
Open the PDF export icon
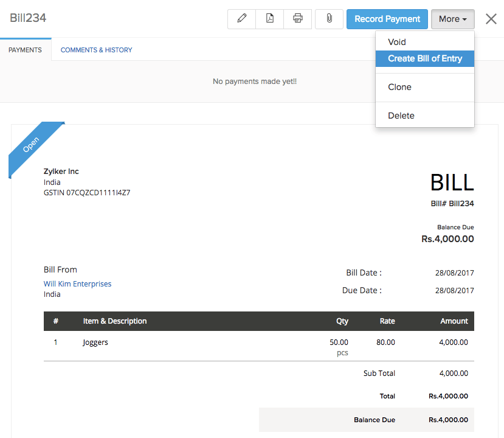pos(269,19)
